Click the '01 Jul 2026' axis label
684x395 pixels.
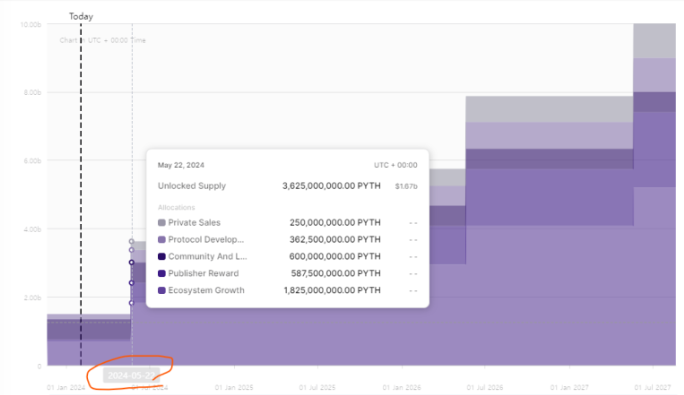point(485,388)
